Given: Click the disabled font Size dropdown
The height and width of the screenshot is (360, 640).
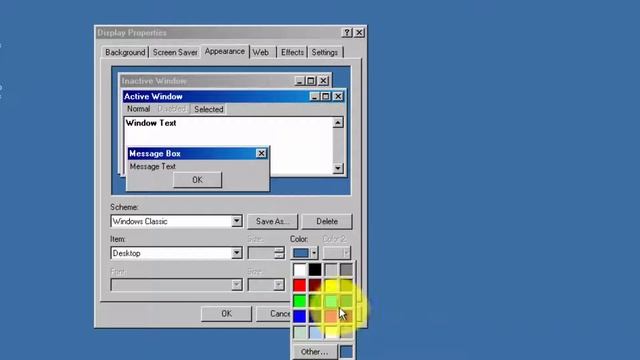Looking at the screenshot, I should [266, 284].
